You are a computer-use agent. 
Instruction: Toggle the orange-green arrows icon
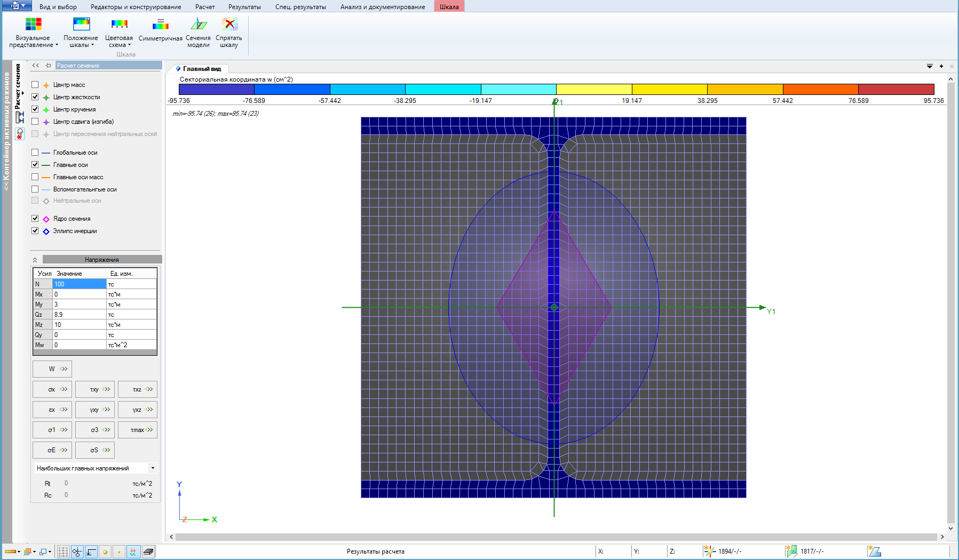133,551
